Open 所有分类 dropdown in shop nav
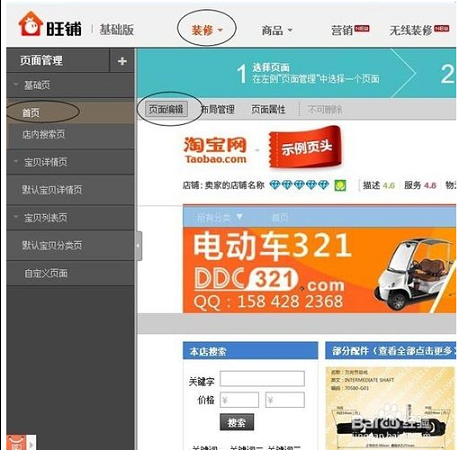 [x=220, y=218]
